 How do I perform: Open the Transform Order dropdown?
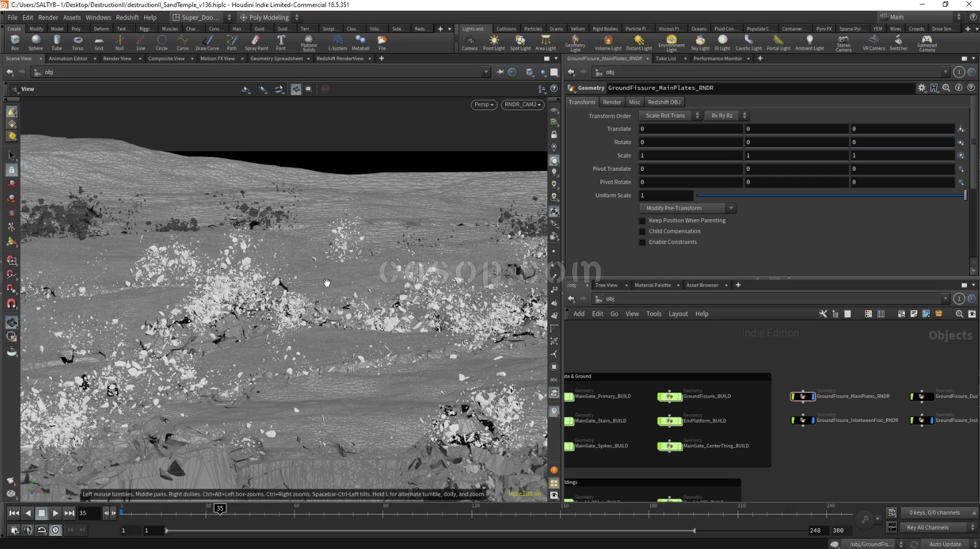click(671, 116)
